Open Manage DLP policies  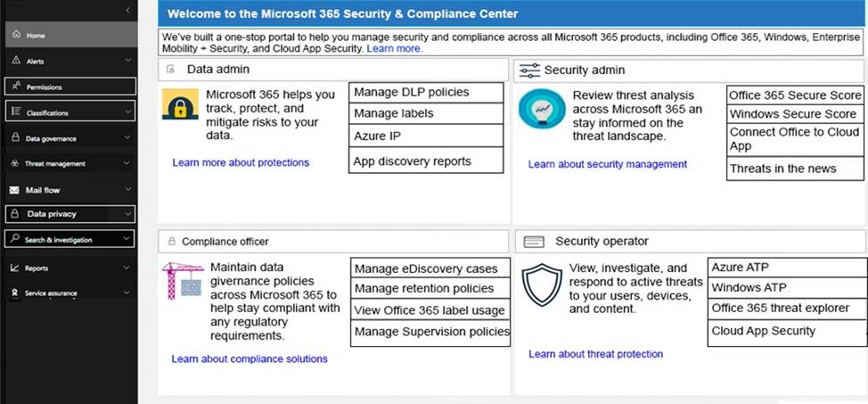coord(426,92)
